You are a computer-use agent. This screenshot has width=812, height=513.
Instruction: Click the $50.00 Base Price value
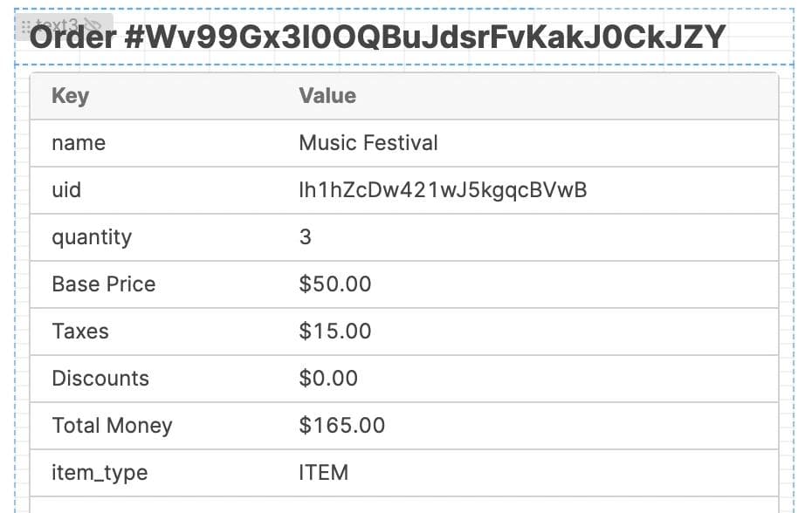tap(335, 284)
